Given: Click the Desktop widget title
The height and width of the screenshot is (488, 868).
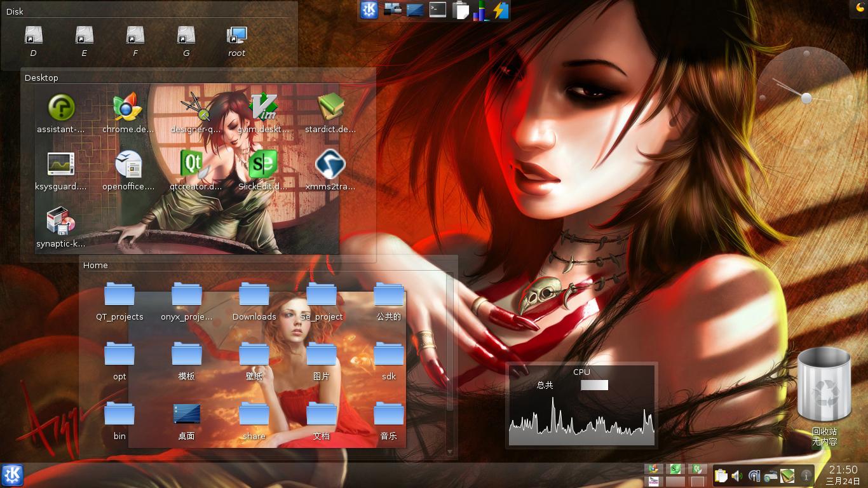Looking at the screenshot, I should coord(41,78).
